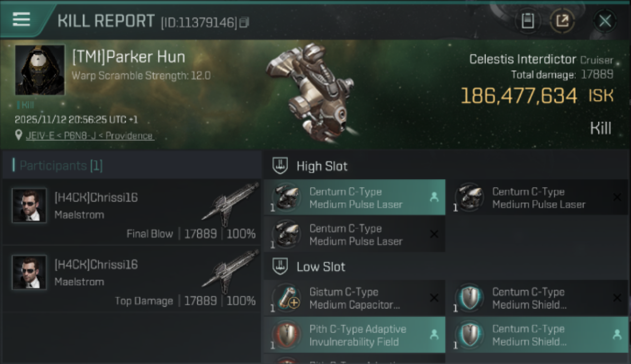Click the clipboard report icon
This screenshot has width=631, height=364.
click(528, 21)
